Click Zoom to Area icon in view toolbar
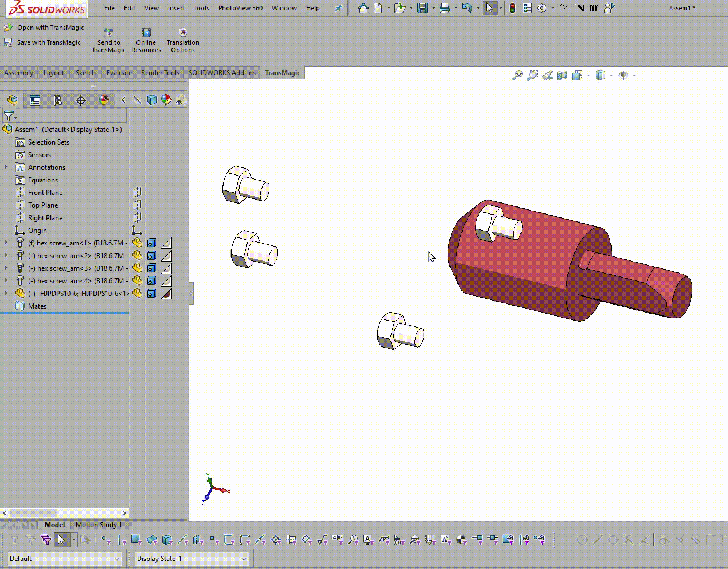Viewport: 728px width, 569px height. [x=533, y=75]
